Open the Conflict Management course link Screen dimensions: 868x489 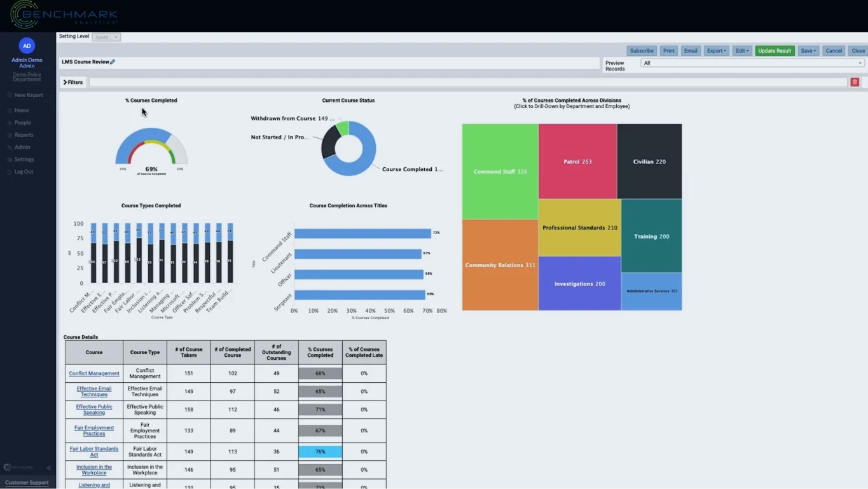(x=93, y=373)
